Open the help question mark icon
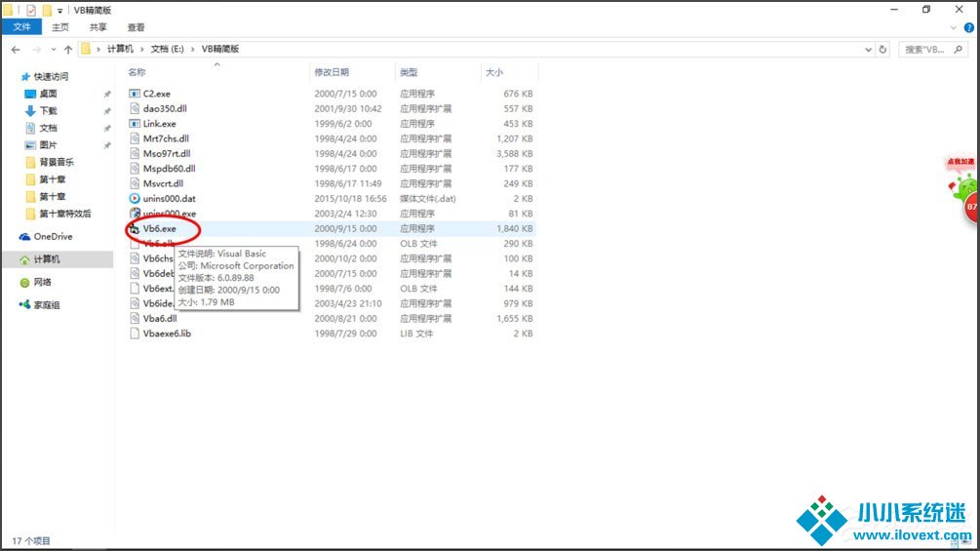Viewport: 980px width, 551px height. (968, 27)
